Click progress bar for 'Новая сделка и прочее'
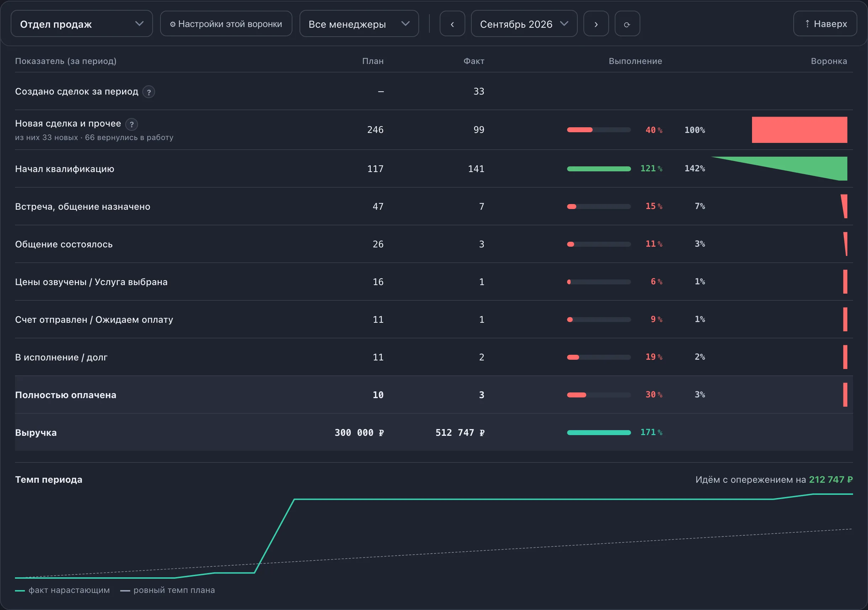Image resolution: width=868 pixels, height=610 pixels. (599, 130)
